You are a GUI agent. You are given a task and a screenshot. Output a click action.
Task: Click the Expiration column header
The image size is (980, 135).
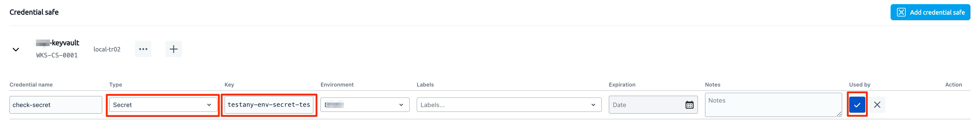pyautogui.click(x=622, y=85)
